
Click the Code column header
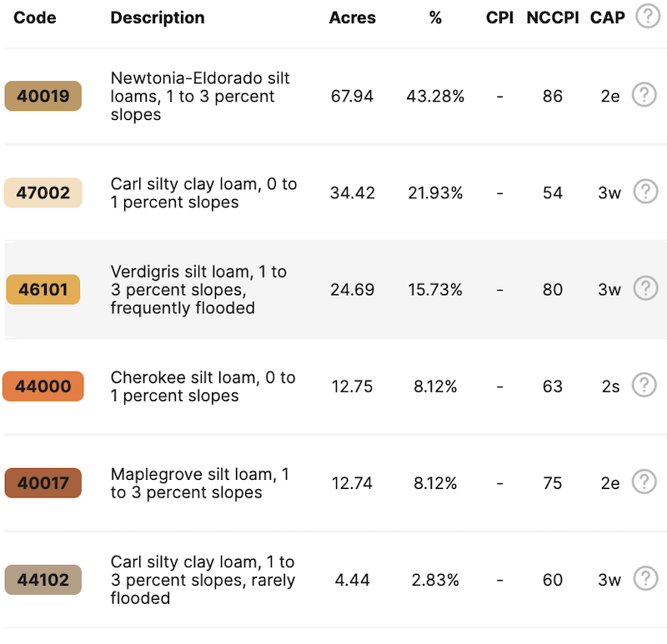(35, 17)
